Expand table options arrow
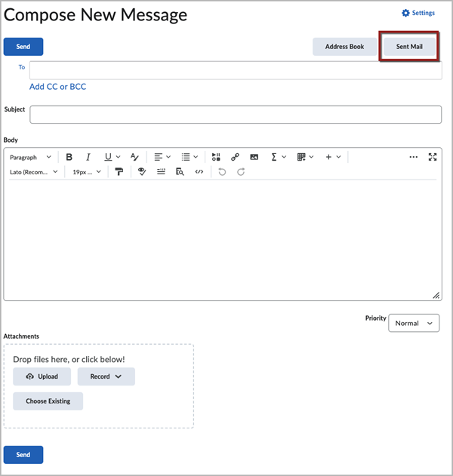 311,157
